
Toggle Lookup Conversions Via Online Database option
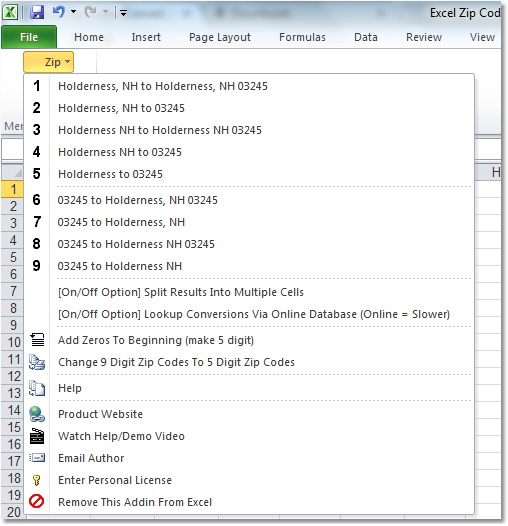tap(249, 314)
